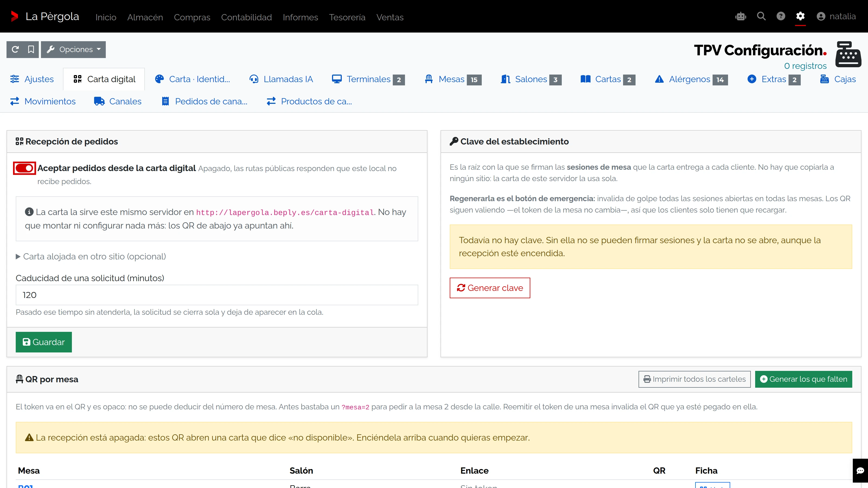Image resolution: width=868 pixels, height=488 pixels.
Task: Select the Canales tab
Action: [118, 101]
